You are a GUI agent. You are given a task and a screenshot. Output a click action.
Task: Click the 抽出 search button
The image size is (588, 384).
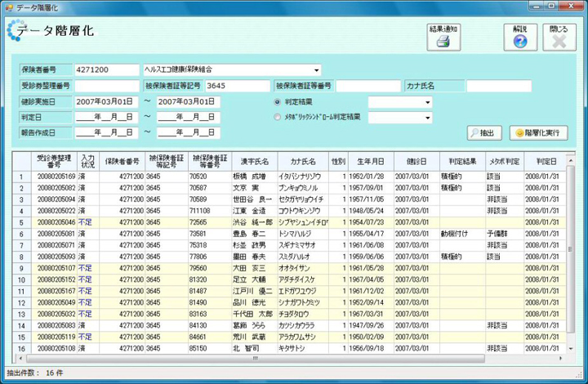point(484,132)
